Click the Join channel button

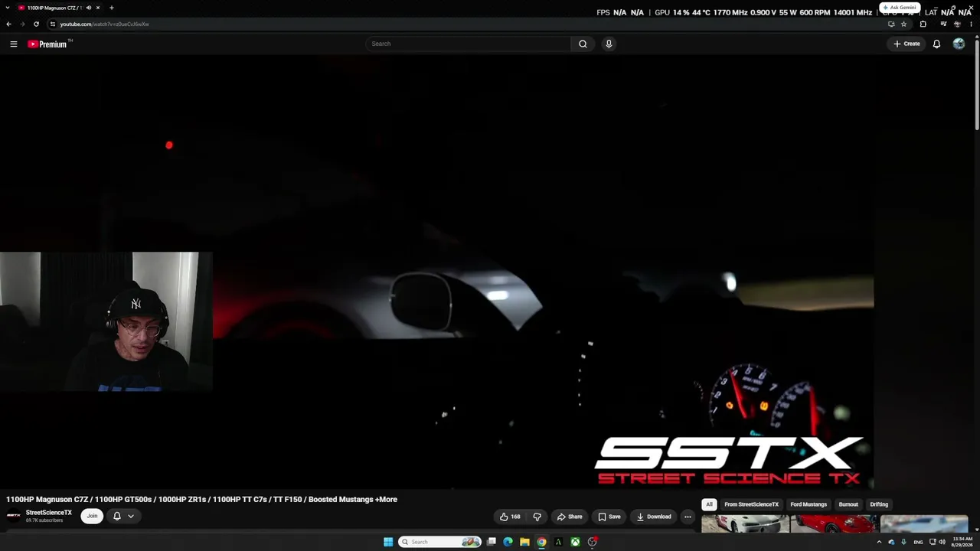tap(92, 517)
